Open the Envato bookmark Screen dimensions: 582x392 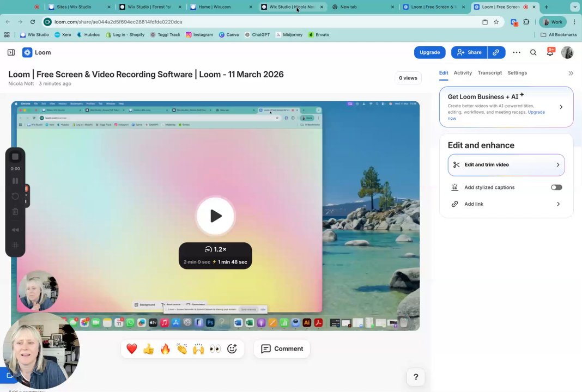[319, 34]
